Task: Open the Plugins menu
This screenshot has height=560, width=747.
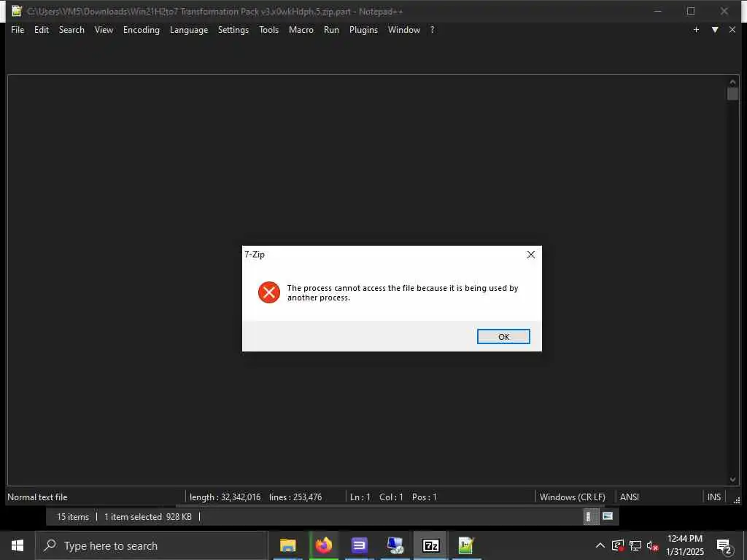Action: pos(363,29)
